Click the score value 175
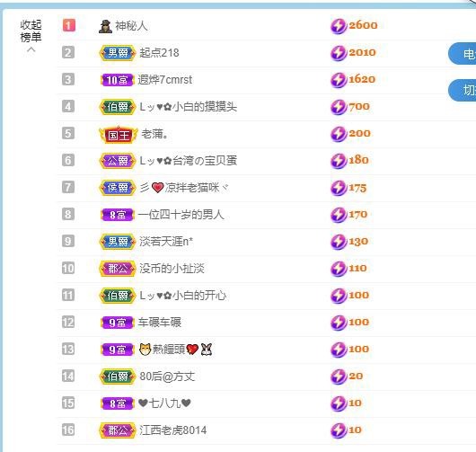The image size is (476, 452). click(x=357, y=188)
